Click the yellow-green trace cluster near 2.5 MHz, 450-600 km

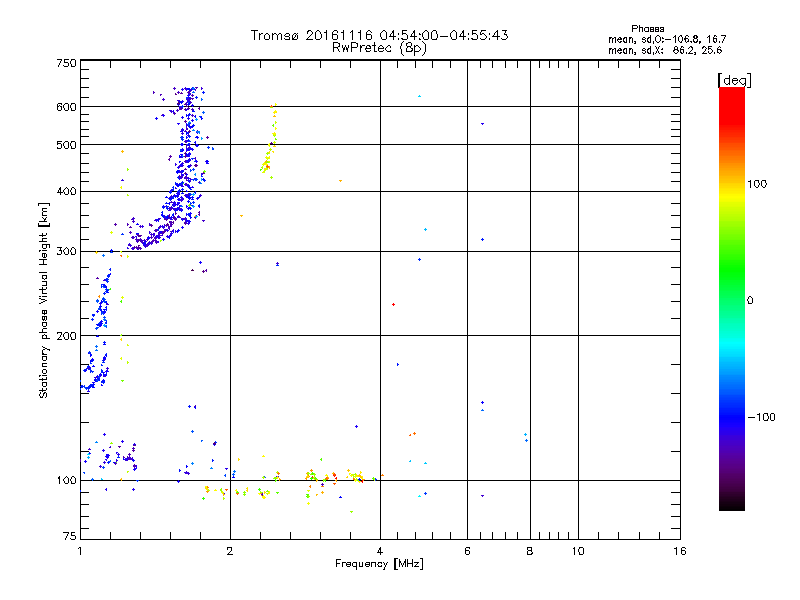pyautogui.click(x=269, y=140)
